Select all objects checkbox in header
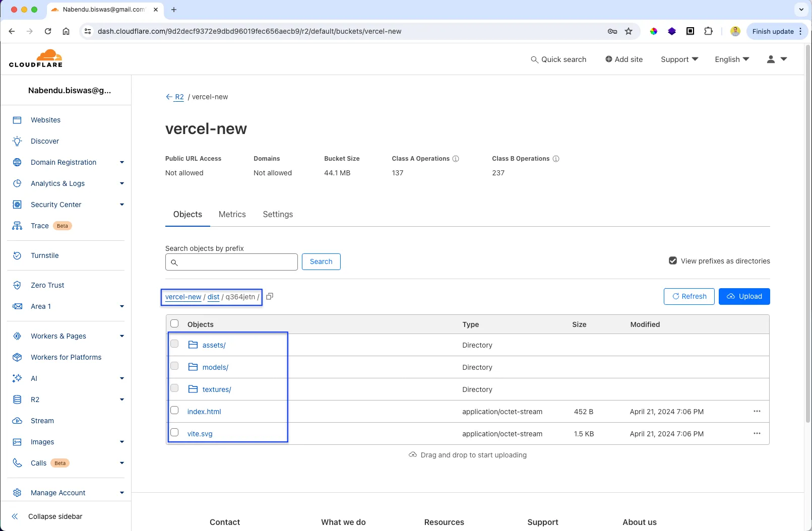Viewport: 812px width, 531px height. tap(174, 323)
